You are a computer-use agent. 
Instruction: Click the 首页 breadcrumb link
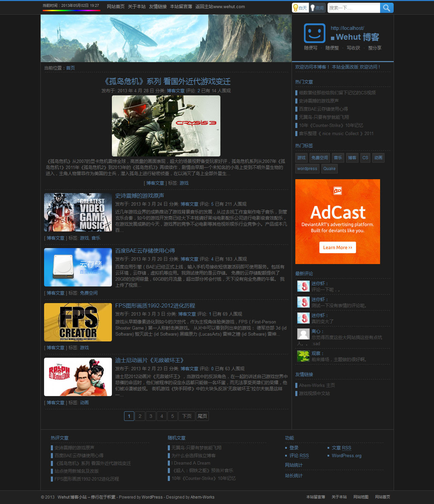[x=71, y=68]
